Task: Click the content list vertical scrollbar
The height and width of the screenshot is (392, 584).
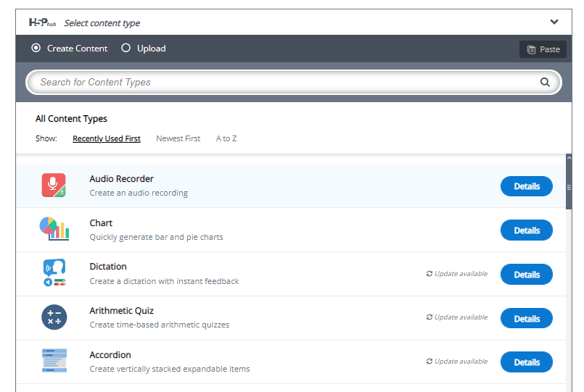Action: [x=569, y=186]
